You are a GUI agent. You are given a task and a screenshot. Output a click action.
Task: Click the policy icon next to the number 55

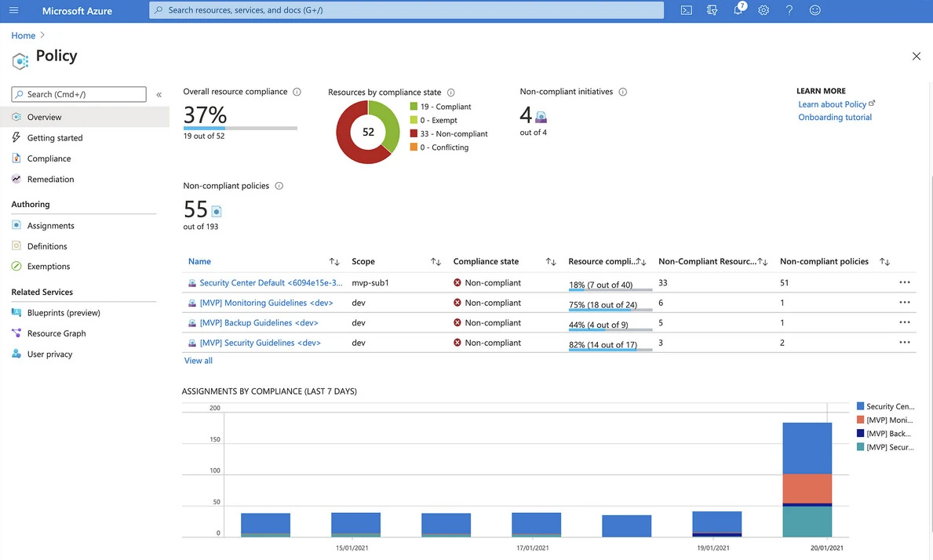(217, 211)
